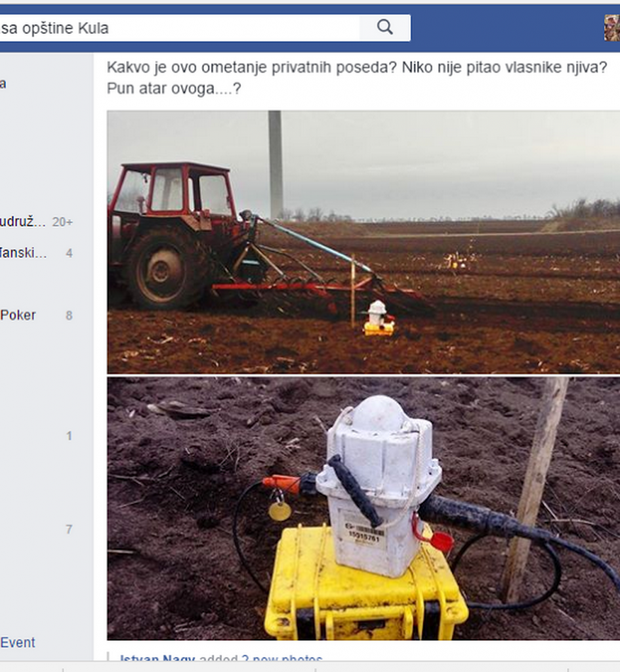
Task: Open the Event link in sidebar
Action: [18, 642]
